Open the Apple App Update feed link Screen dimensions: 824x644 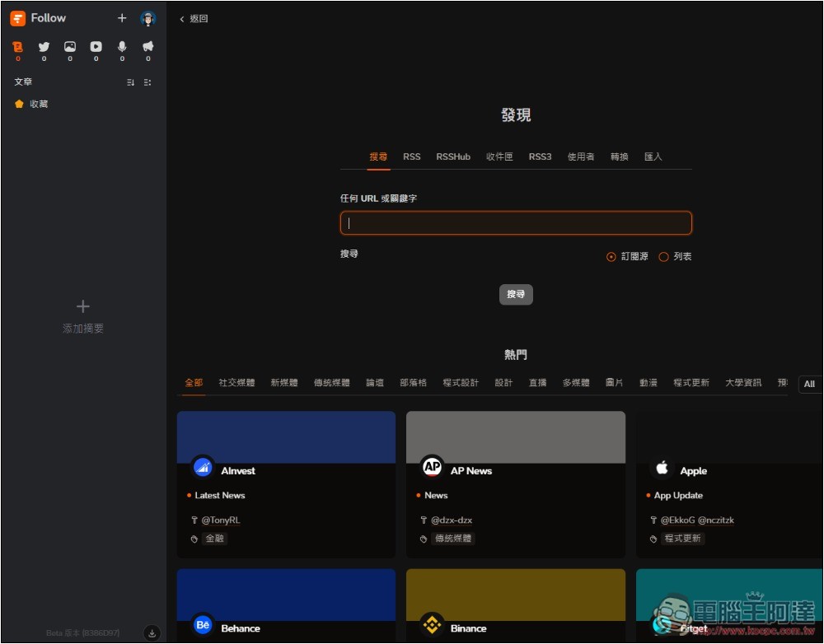678,495
